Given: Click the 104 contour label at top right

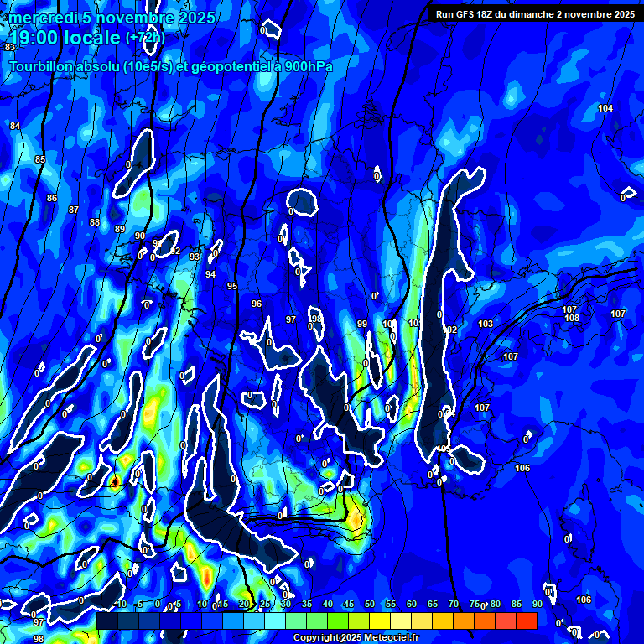Looking at the screenshot, I should (x=605, y=109).
